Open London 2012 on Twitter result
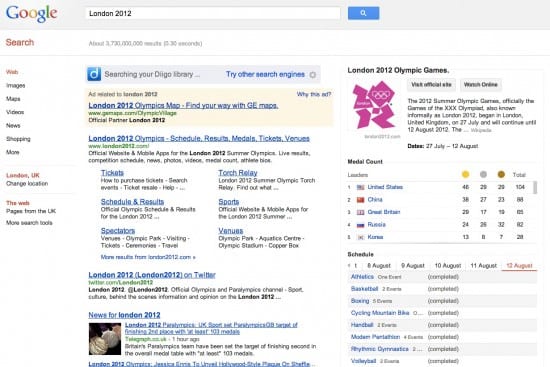Viewport: 550px width, 367px height. click(x=152, y=275)
